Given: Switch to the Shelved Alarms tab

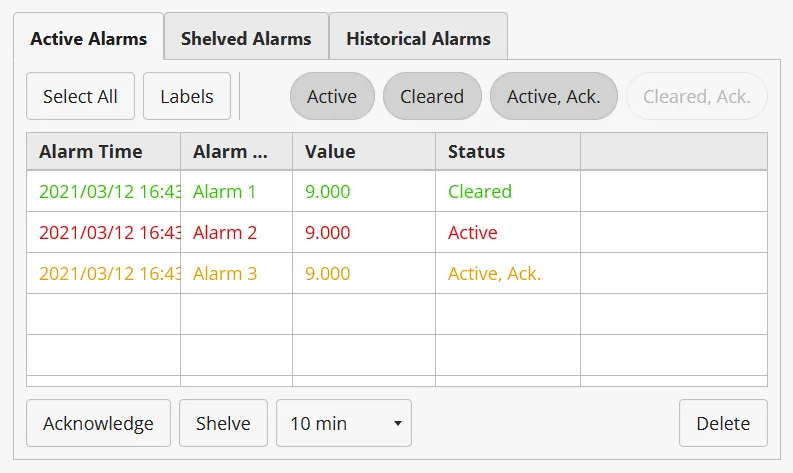Looking at the screenshot, I should [246, 39].
